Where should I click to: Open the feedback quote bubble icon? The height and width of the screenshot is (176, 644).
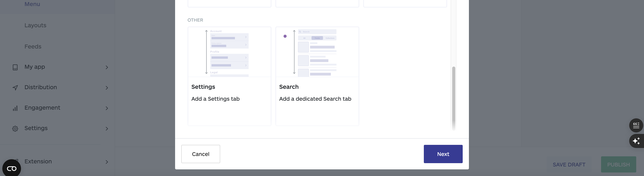tap(636, 125)
